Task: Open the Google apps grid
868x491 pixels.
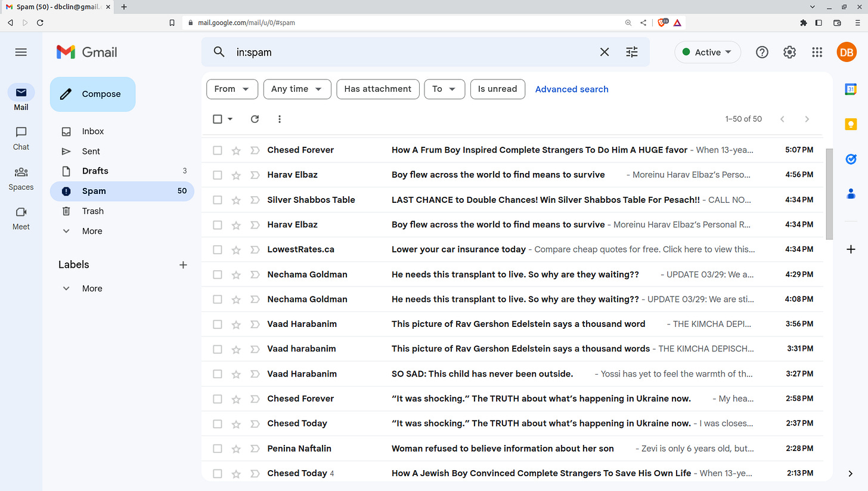Action: pyautogui.click(x=817, y=53)
